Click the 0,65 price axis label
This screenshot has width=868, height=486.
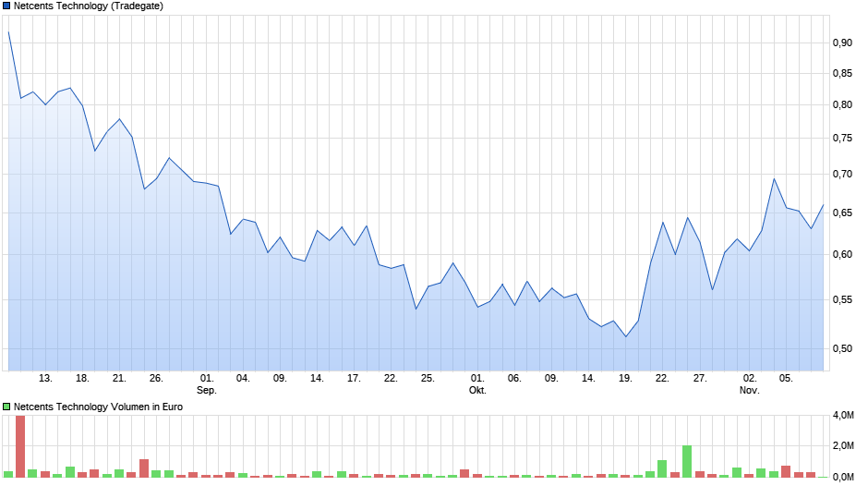point(842,213)
